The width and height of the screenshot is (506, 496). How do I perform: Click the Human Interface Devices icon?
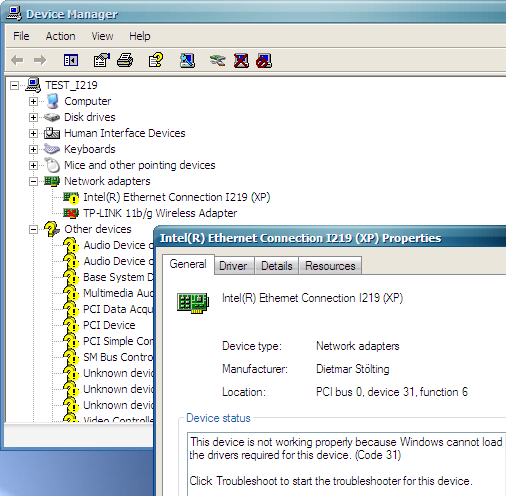[x=52, y=133]
